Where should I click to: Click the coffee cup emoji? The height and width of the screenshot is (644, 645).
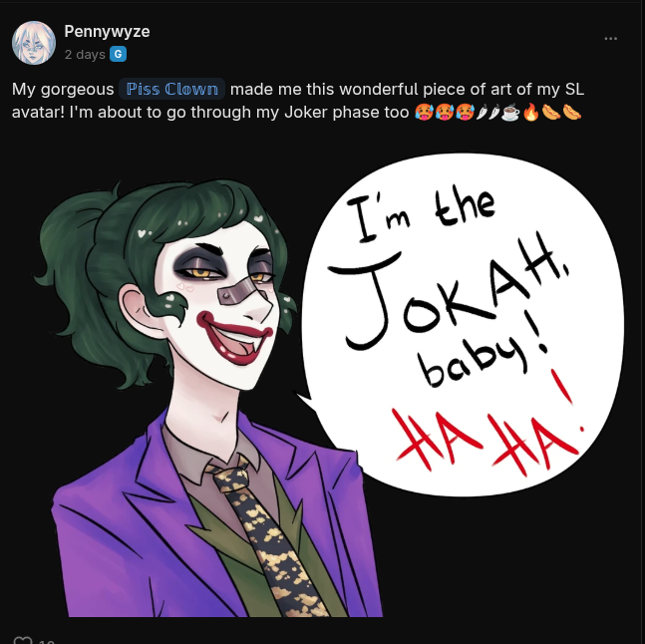[510, 112]
